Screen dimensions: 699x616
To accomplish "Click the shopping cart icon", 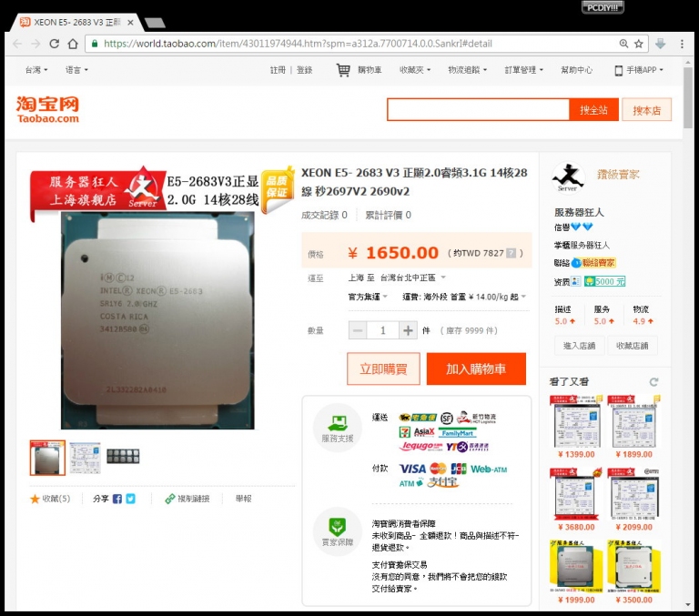I will click(343, 70).
